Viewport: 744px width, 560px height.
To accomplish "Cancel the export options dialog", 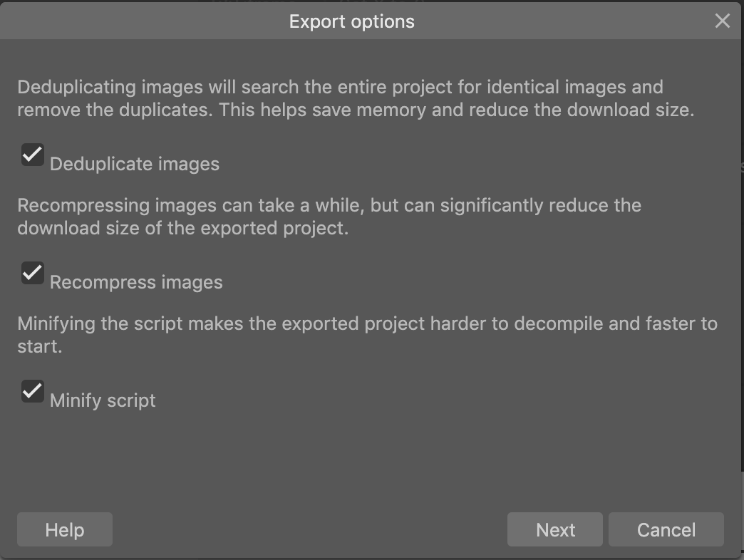I will (666, 530).
